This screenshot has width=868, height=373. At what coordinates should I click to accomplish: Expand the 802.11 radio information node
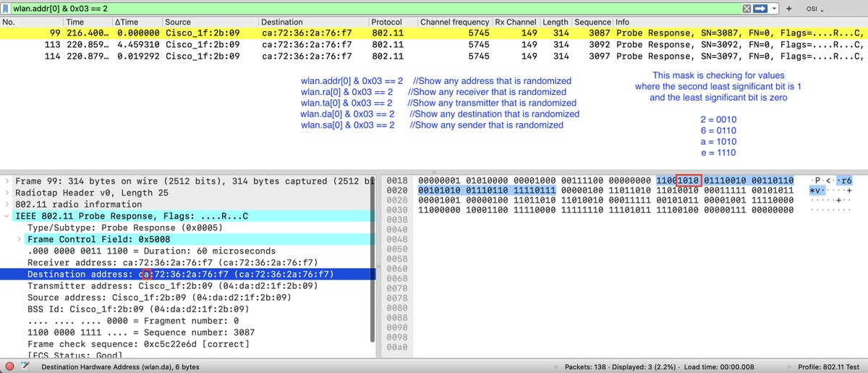(x=7, y=204)
